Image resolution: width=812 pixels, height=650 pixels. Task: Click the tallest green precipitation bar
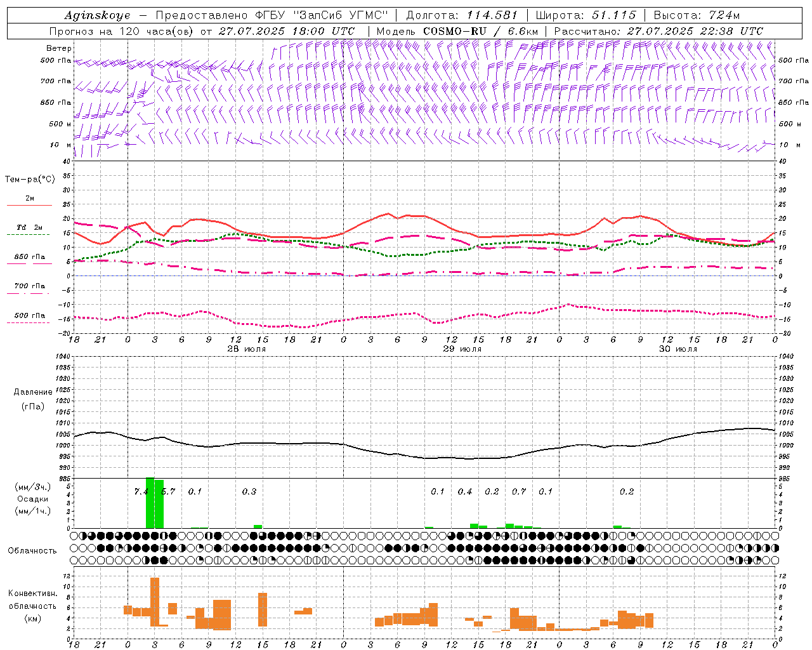(150, 503)
